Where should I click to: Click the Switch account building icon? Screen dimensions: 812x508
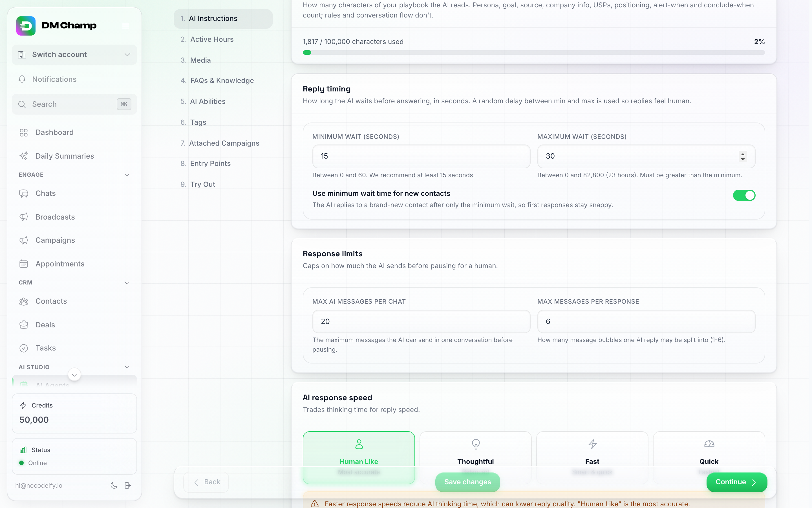point(22,54)
